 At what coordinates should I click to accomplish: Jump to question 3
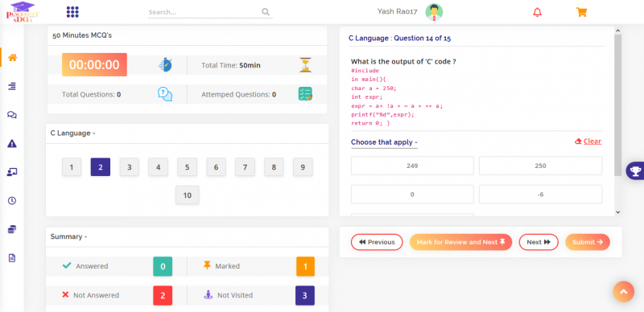pyautogui.click(x=130, y=167)
